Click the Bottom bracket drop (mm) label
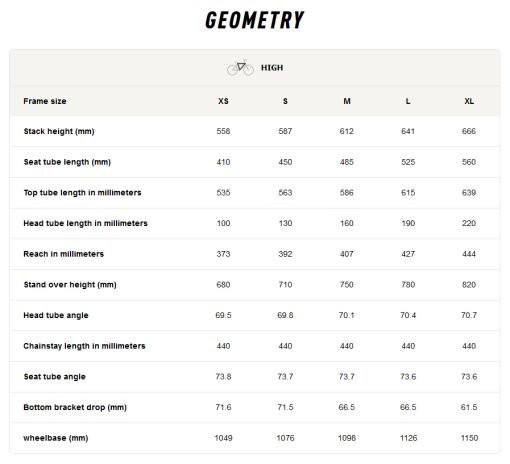Image resolution: width=510 pixels, height=464 pixels. (x=75, y=407)
